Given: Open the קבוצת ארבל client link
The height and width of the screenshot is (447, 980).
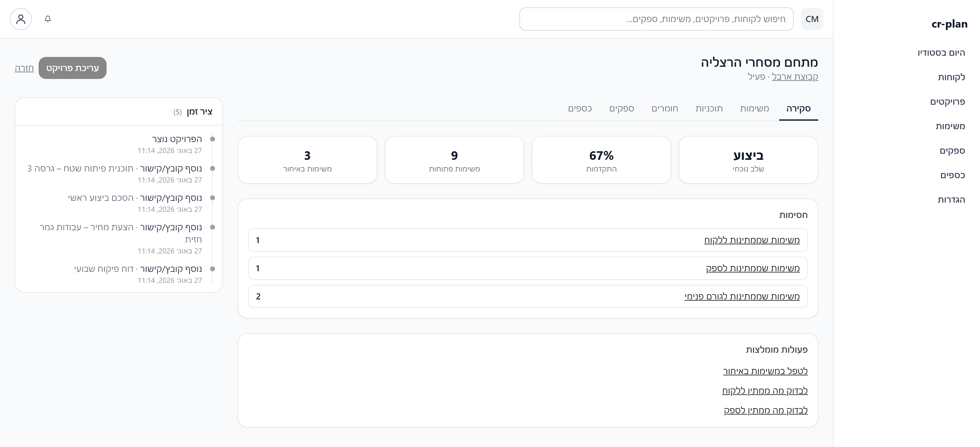Looking at the screenshot, I should pyautogui.click(x=795, y=77).
